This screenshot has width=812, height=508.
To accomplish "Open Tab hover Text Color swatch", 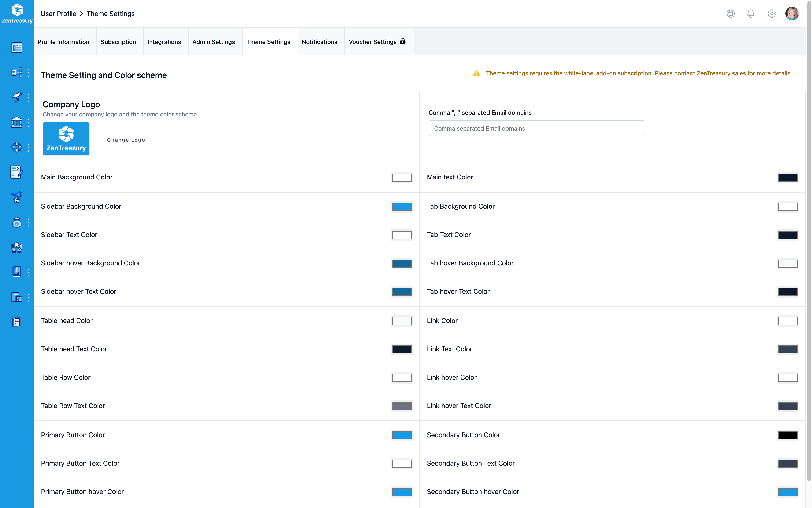I will click(787, 292).
